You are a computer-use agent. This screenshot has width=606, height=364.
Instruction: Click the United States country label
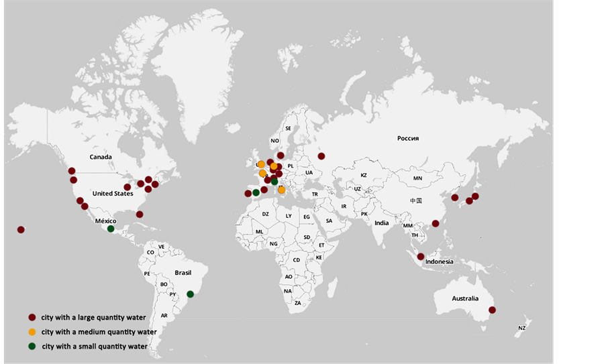click(113, 193)
